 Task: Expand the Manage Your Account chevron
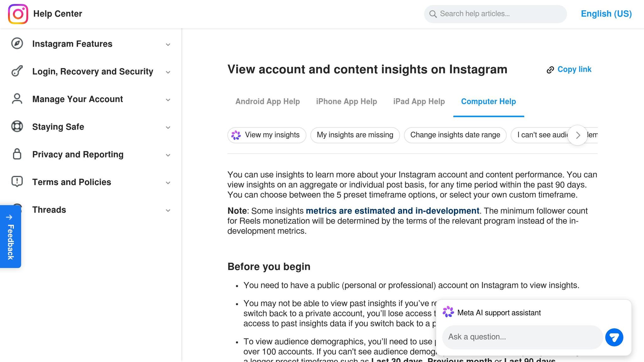coord(168,100)
